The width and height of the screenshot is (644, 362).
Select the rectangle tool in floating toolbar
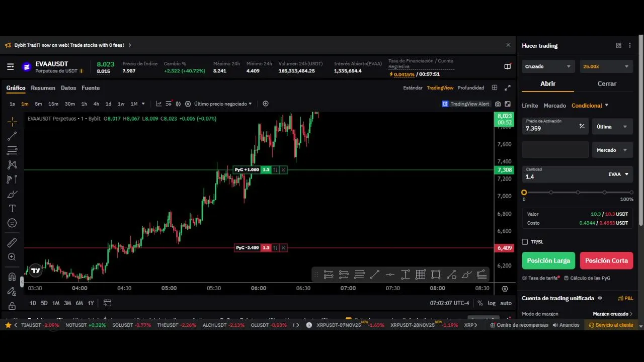436,275
